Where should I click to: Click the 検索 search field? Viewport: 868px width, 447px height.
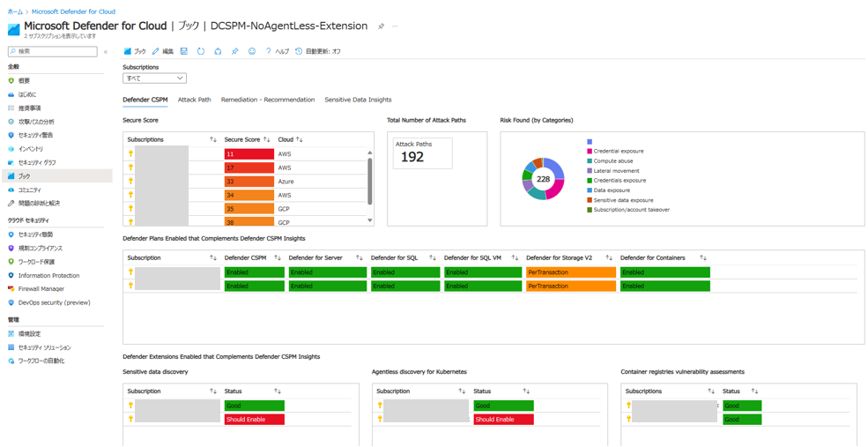(x=53, y=51)
